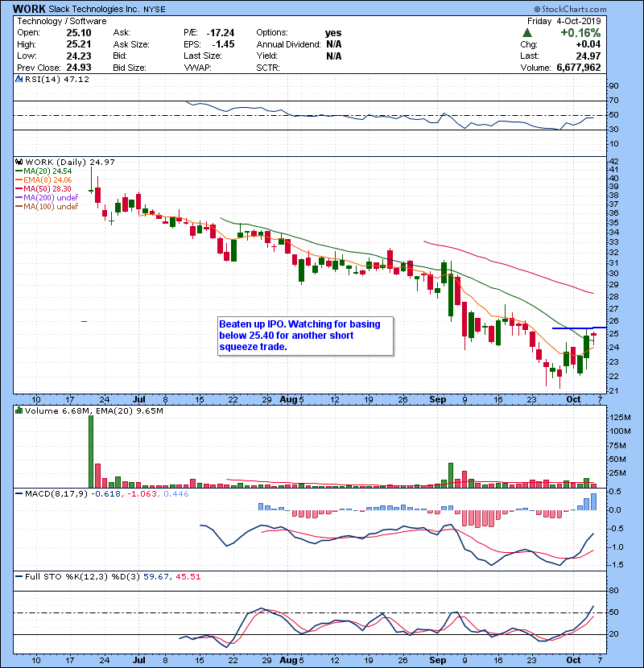
Task: Click the RSI indicator icon beside RSI(14)
Action: (19, 79)
